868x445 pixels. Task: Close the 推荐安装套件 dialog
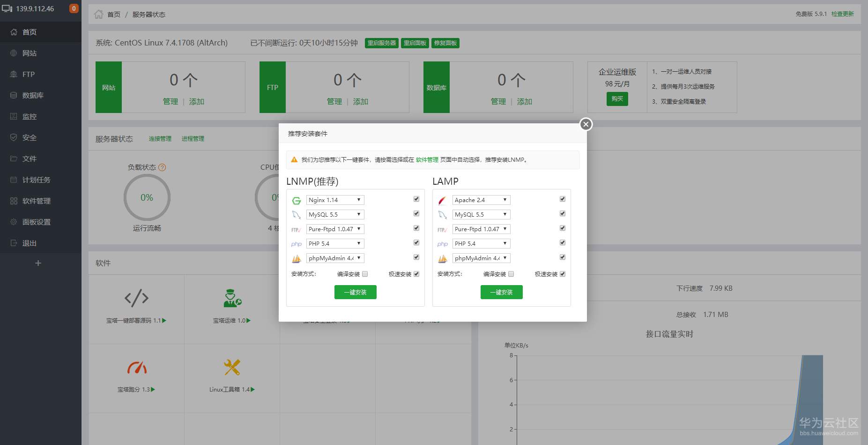click(586, 124)
